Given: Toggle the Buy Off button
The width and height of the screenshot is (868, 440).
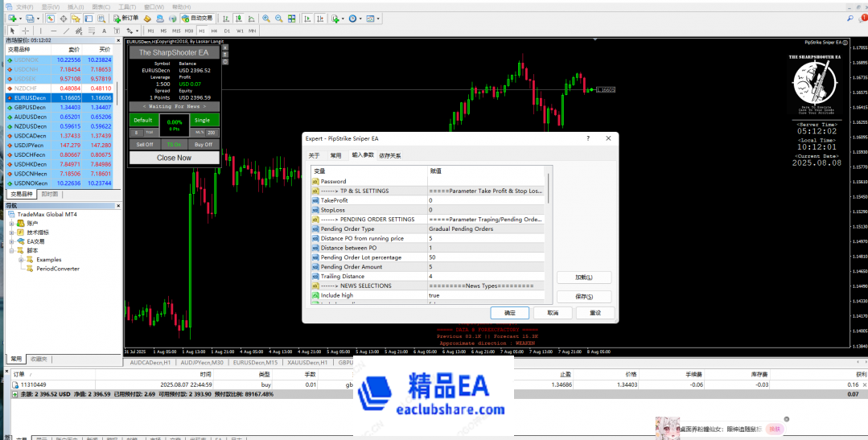Looking at the screenshot, I should pos(204,145).
